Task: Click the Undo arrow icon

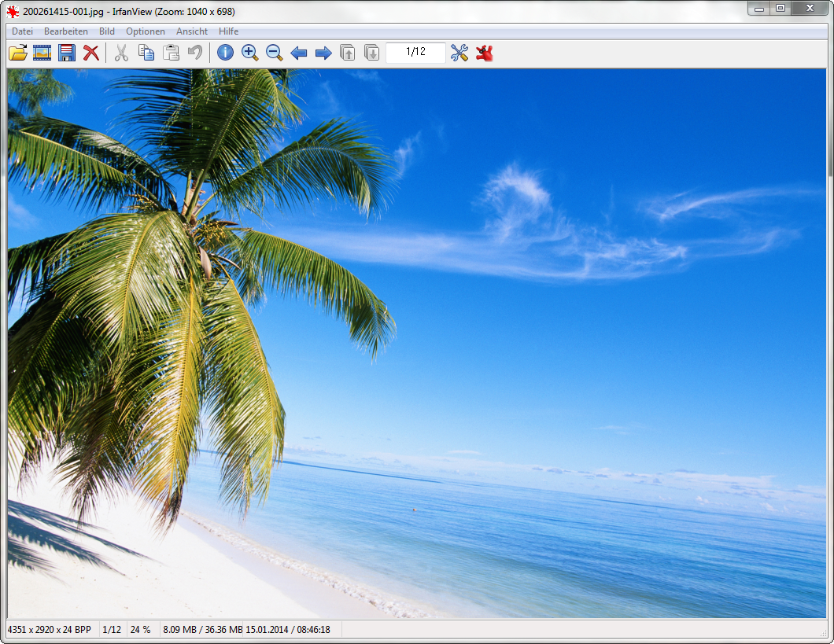Action: point(195,53)
